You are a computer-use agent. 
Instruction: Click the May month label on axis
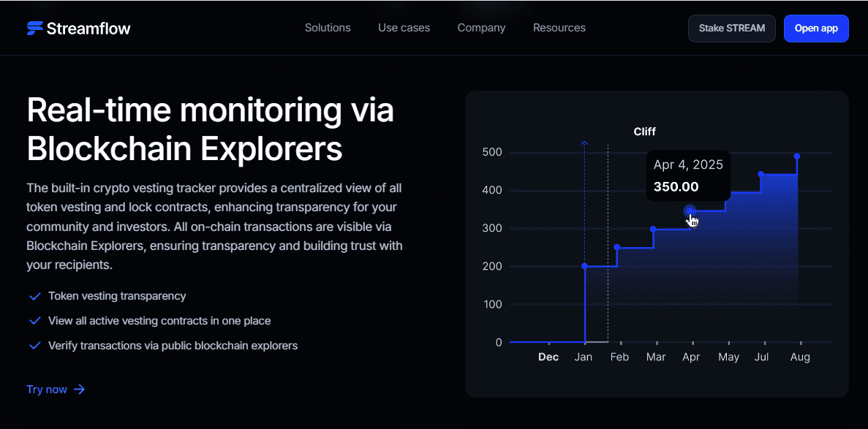tap(728, 357)
